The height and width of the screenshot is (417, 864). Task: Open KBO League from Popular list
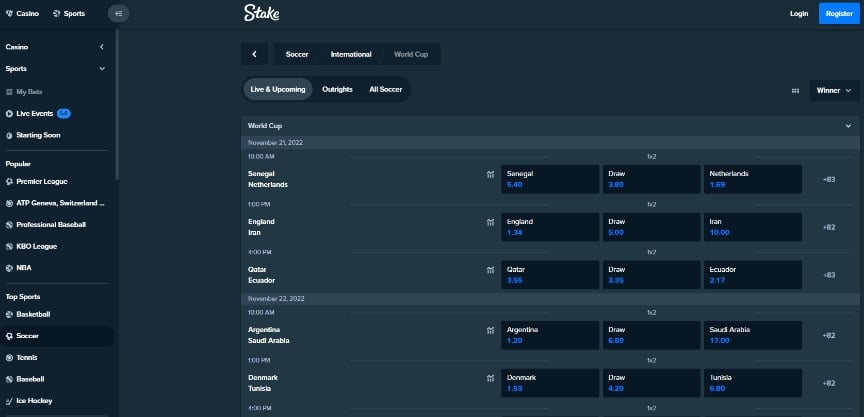coord(31,246)
